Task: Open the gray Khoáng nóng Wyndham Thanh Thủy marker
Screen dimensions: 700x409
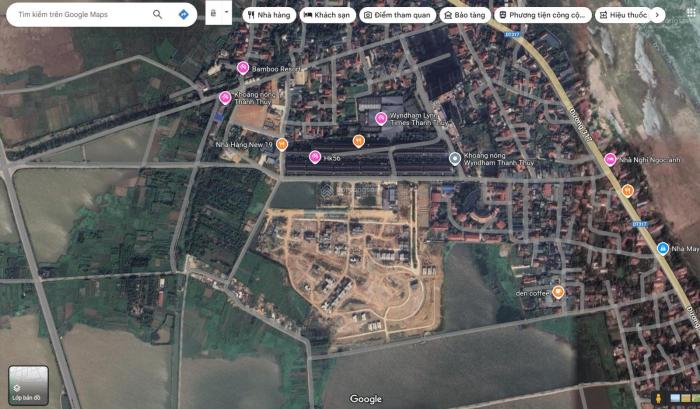Action: tap(455, 158)
